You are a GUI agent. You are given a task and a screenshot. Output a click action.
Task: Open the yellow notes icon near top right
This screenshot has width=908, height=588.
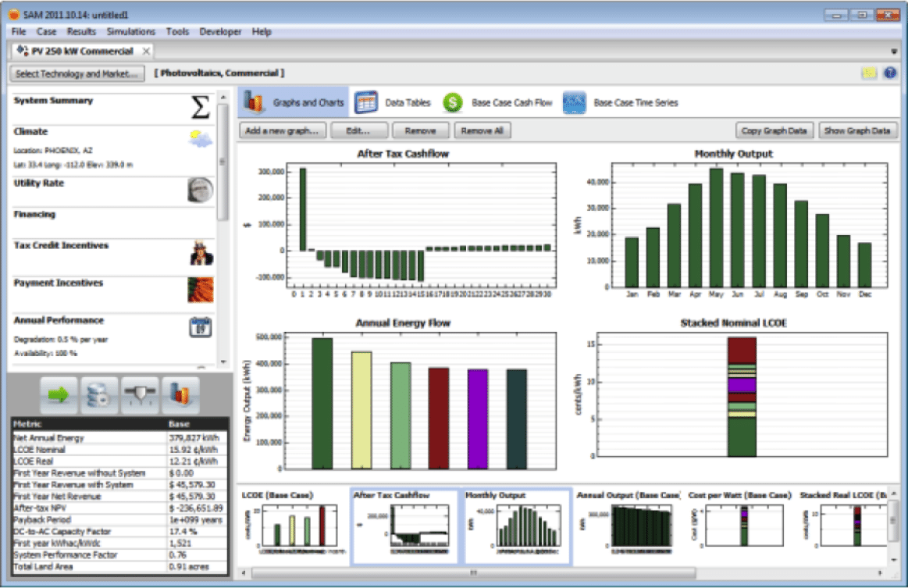(x=870, y=72)
